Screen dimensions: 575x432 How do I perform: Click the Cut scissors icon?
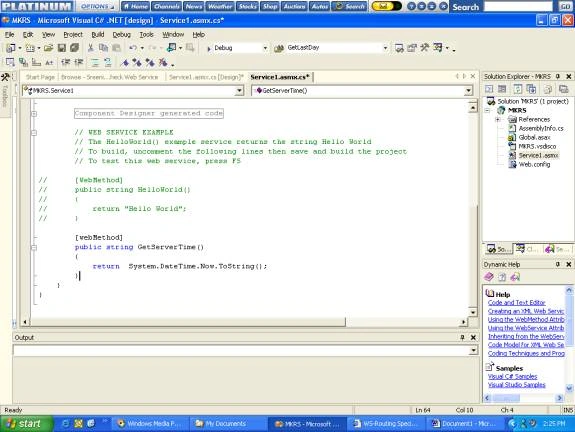(x=91, y=48)
